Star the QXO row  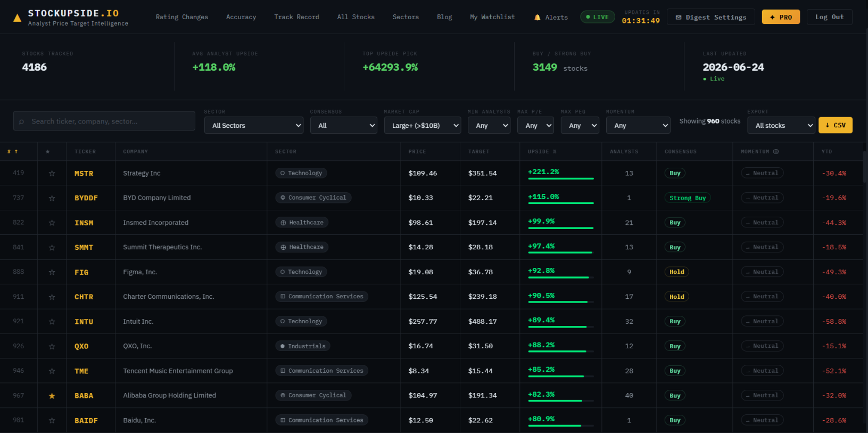[x=52, y=346]
